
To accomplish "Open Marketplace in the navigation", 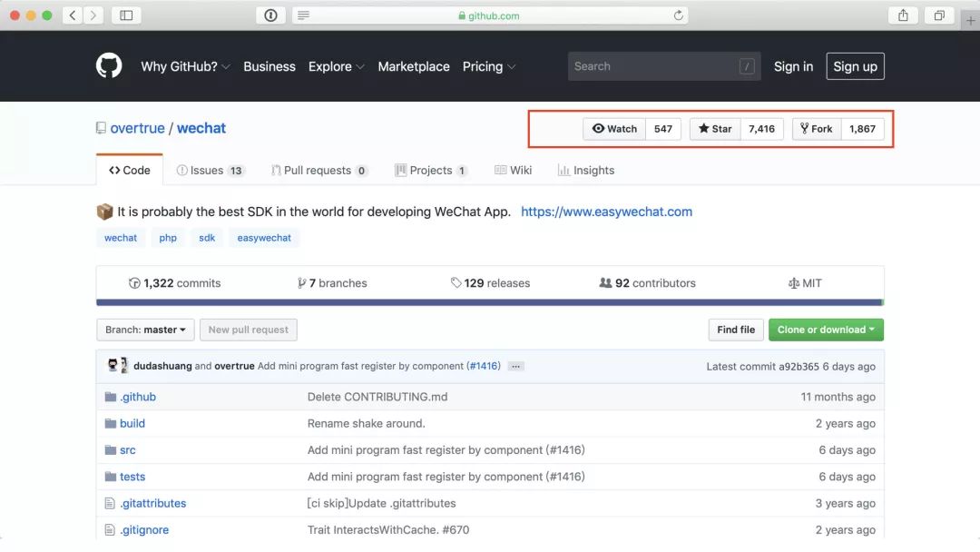I will [414, 66].
